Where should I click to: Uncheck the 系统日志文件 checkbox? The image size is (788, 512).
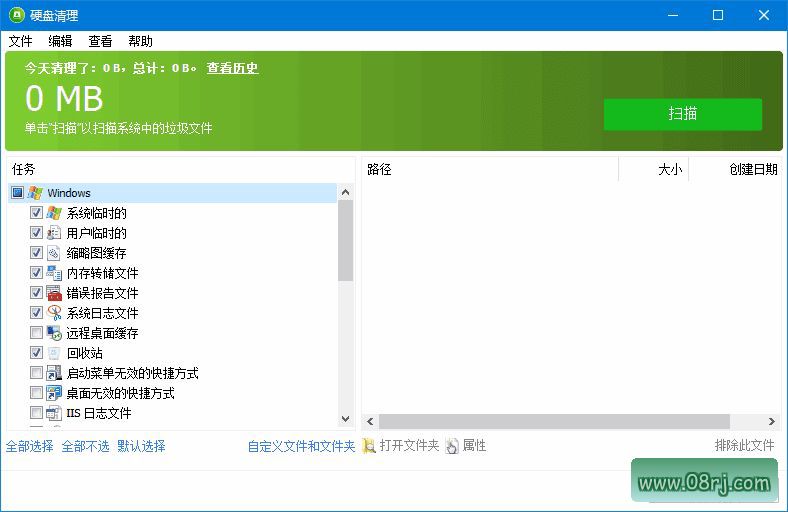pos(36,313)
